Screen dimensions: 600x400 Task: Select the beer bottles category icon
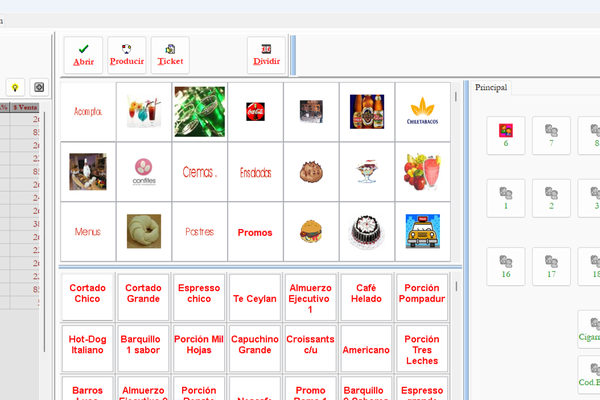(x=367, y=112)
